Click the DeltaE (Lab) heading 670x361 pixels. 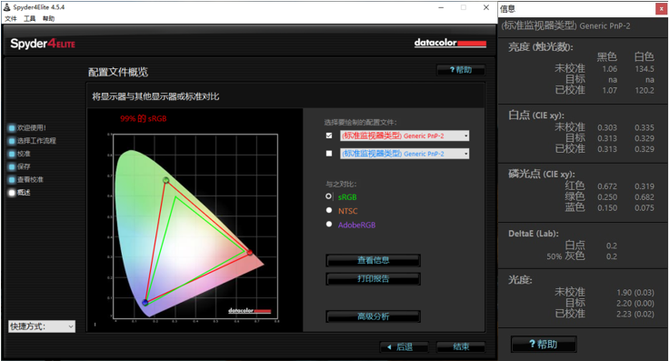click(x=533, y=233)
